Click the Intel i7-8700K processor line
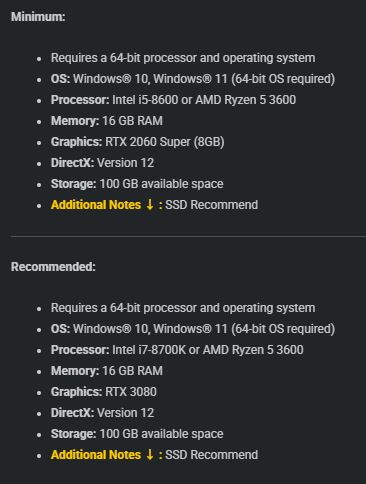The image size is (366, 484). tap(177, 350)
